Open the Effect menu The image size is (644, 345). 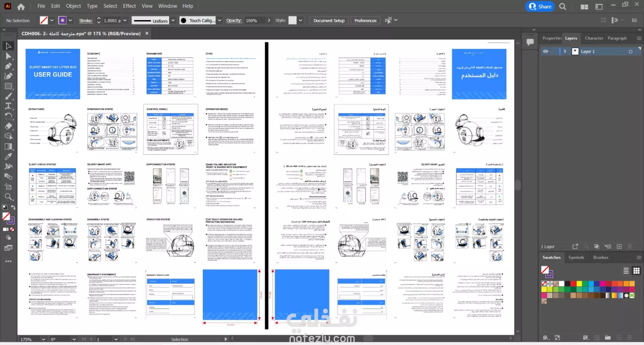coord(129,6)
